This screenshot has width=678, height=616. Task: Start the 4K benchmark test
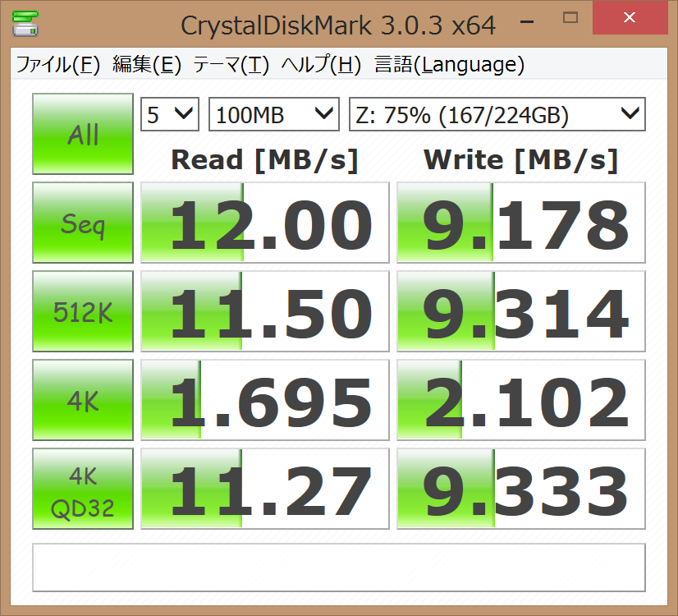coord(83,400)
